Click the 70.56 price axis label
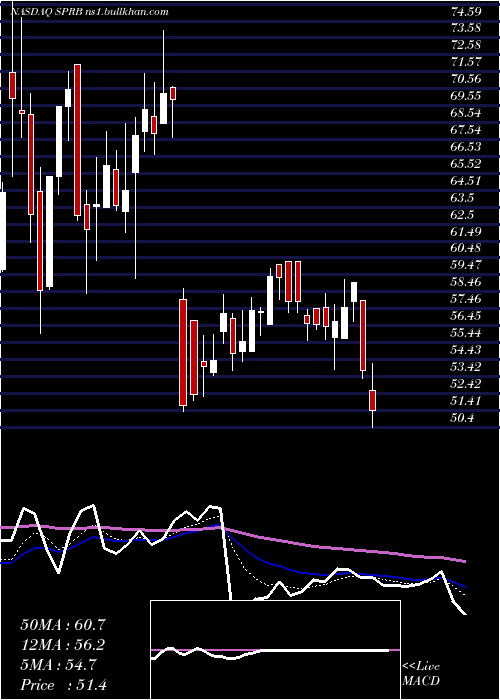 [x=466, y=79]
